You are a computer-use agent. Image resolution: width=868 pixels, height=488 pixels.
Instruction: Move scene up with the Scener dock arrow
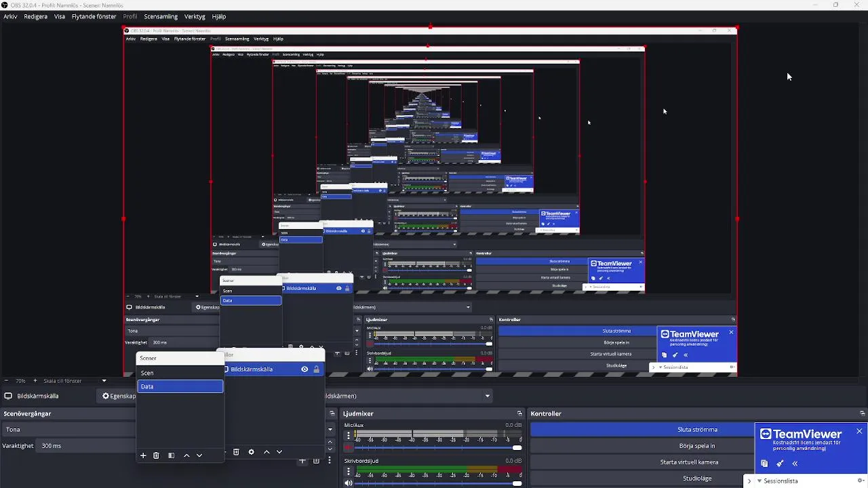pos(186,455)
